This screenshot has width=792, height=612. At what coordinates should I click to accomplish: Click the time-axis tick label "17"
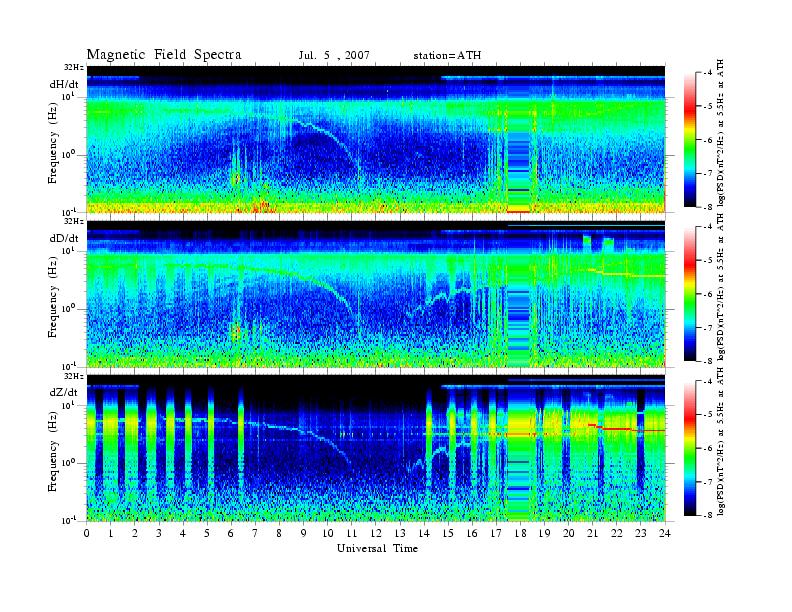497,533
